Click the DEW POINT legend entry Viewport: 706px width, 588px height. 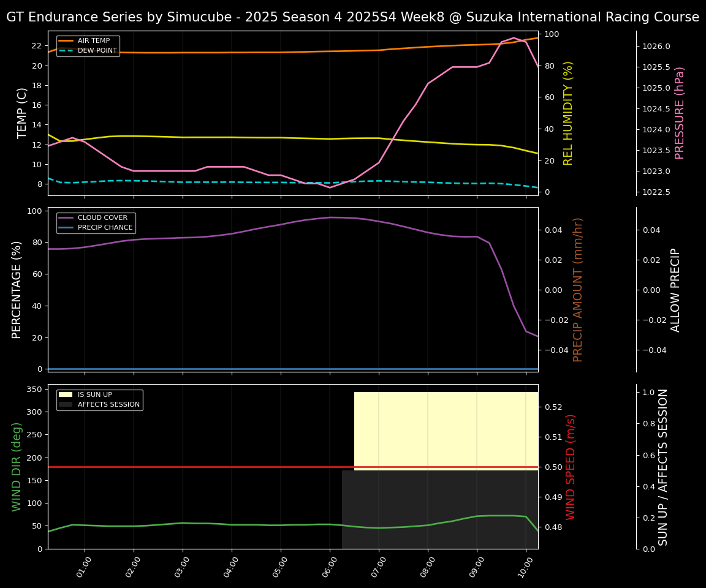[97, 51]
